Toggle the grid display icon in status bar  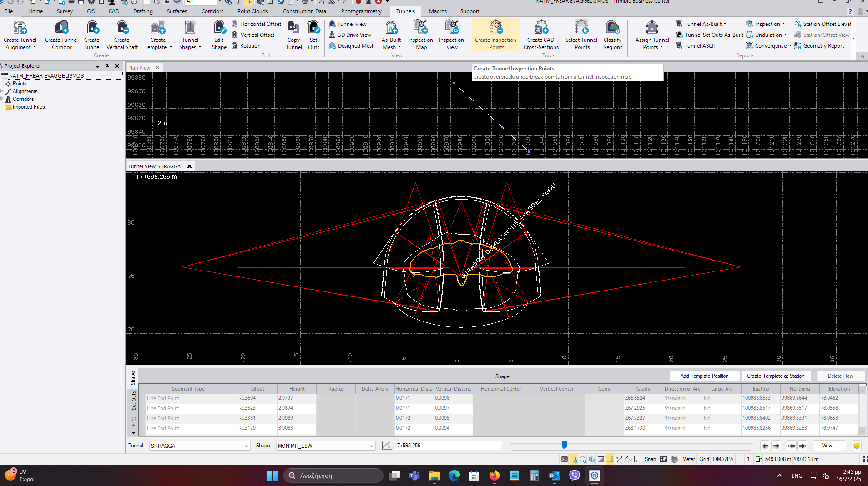click(x=610, y=459)
